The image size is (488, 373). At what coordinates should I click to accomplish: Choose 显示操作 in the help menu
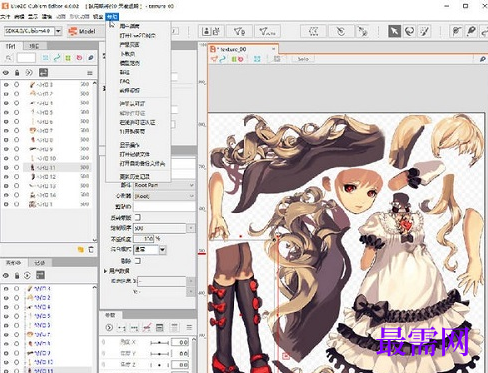(x=129, y=145)
